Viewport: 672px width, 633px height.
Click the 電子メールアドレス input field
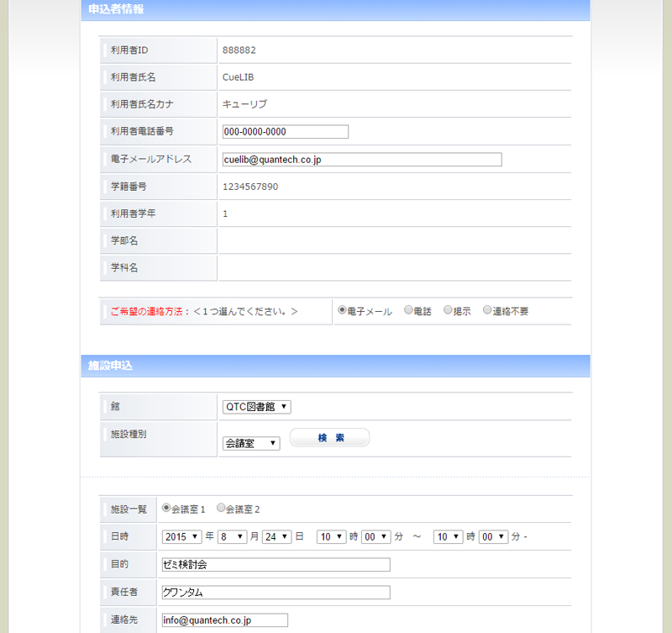pos(362,160)
